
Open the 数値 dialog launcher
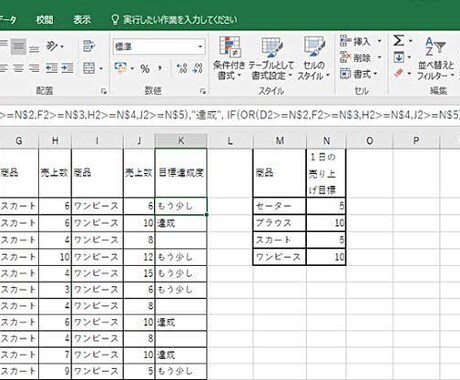(203, 91)
